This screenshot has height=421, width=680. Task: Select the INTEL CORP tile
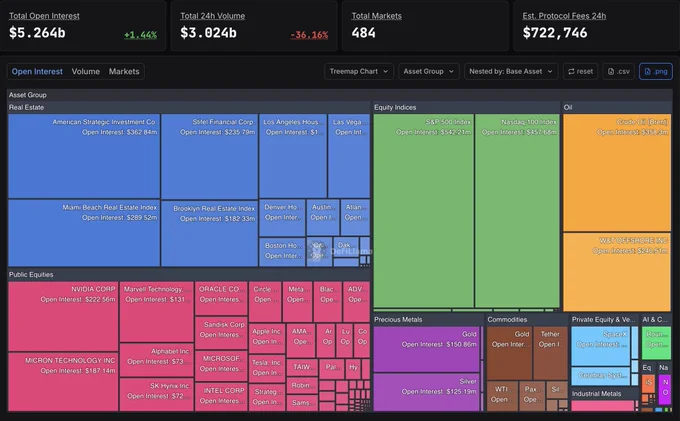point(221,397)
